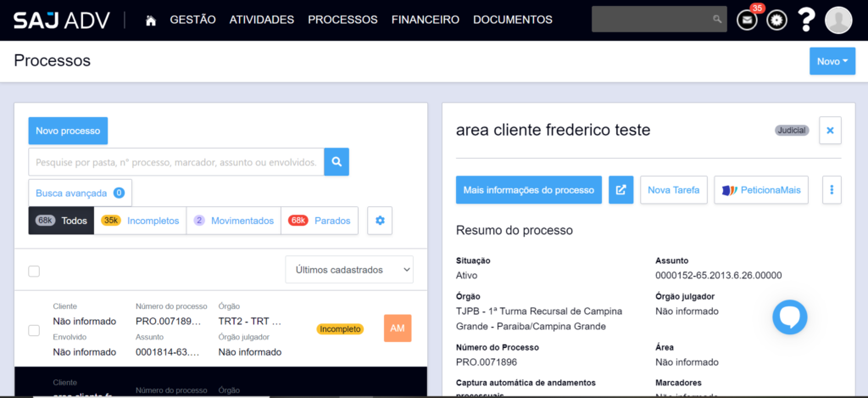Open the DOCUMENTOS menu

513,20
